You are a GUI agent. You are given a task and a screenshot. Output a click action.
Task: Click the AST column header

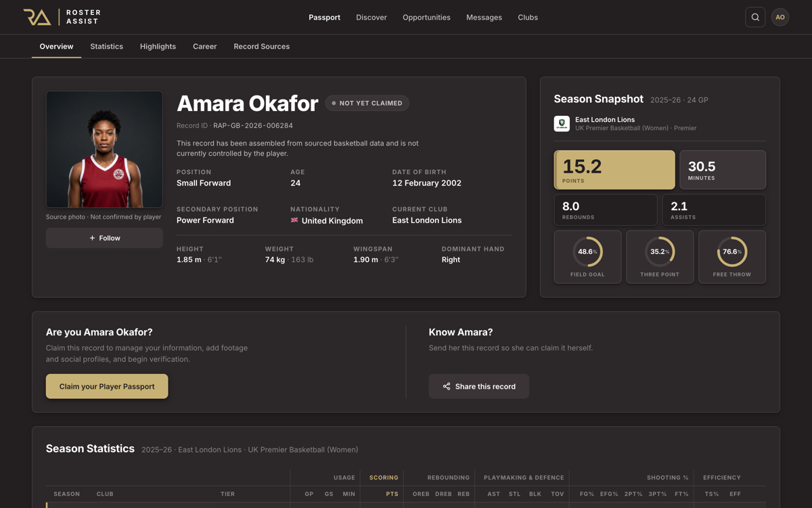coord(494,494)
